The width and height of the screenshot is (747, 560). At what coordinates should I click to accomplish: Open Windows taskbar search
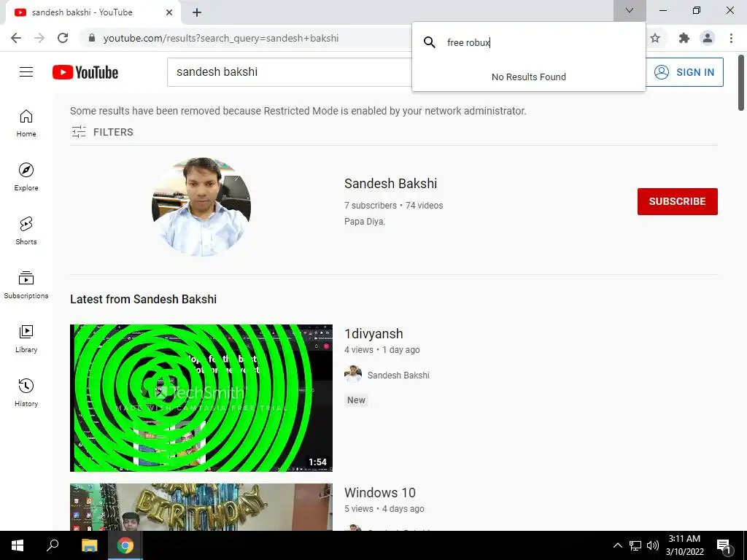click(x=53, y=545)
